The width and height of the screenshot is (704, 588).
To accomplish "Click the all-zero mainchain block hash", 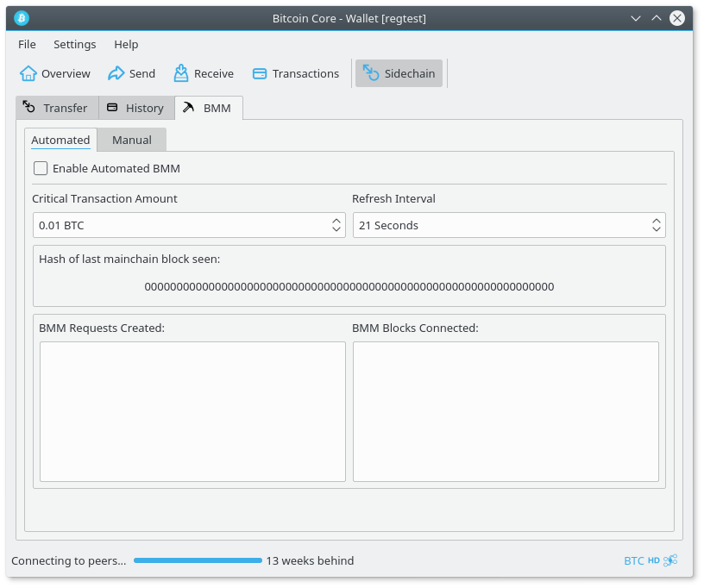I will (x=349, y=286).
